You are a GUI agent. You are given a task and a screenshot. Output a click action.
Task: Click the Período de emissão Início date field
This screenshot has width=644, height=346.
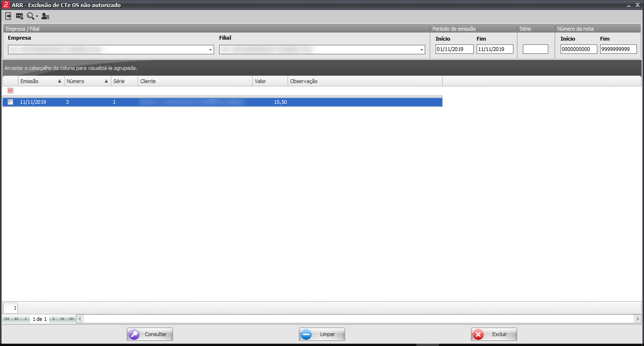click(x=454, y=49)
